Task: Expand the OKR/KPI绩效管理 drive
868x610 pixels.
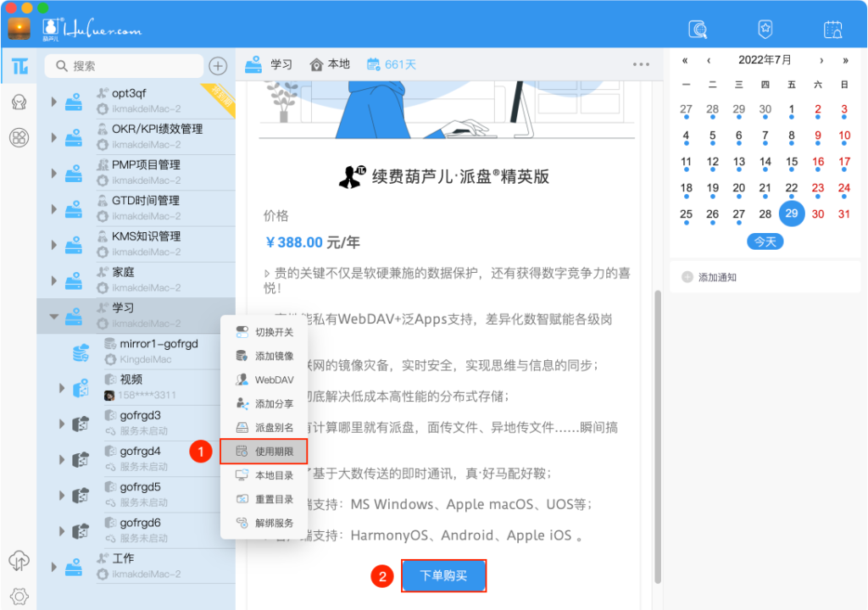Action: 53,137
